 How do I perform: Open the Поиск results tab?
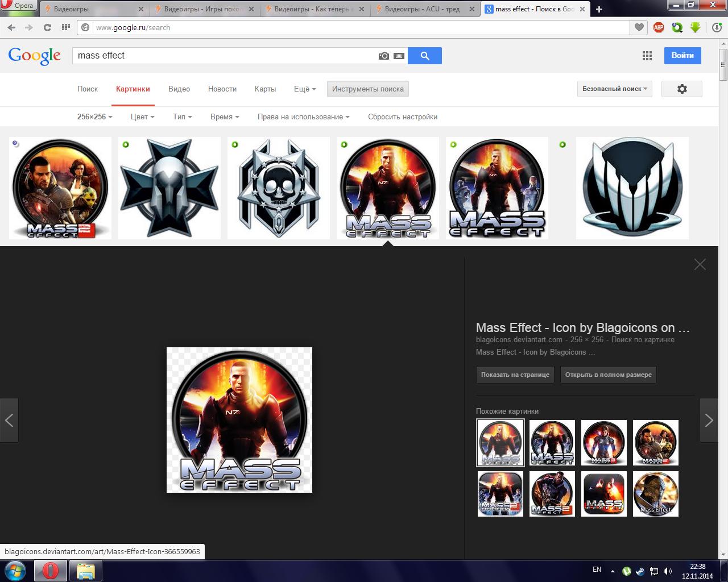coord(88,89)
